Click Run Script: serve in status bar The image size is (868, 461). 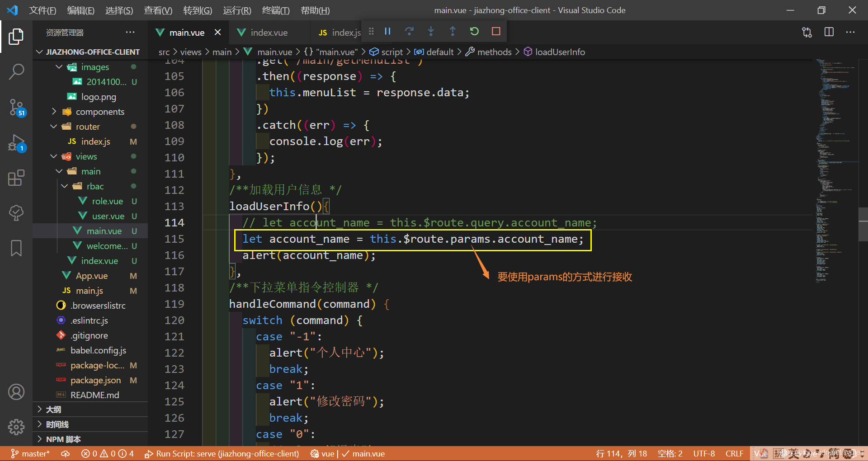point(222,453)
